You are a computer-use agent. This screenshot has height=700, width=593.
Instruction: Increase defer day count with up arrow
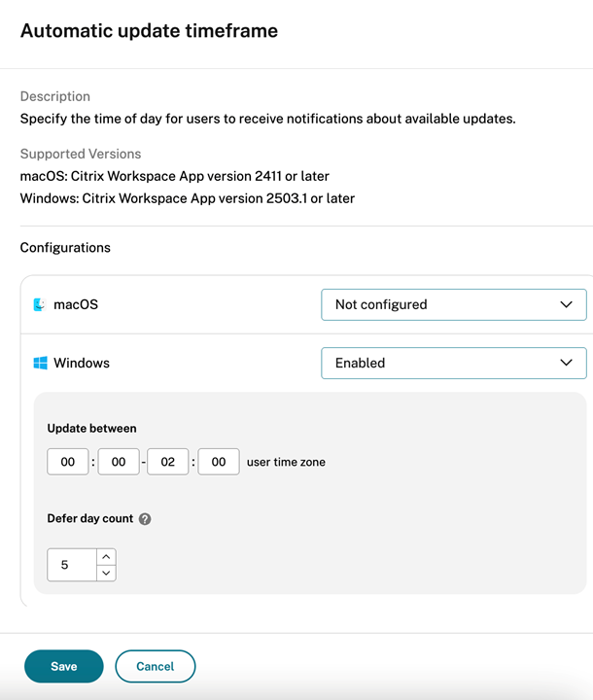(x=106, y=557)
